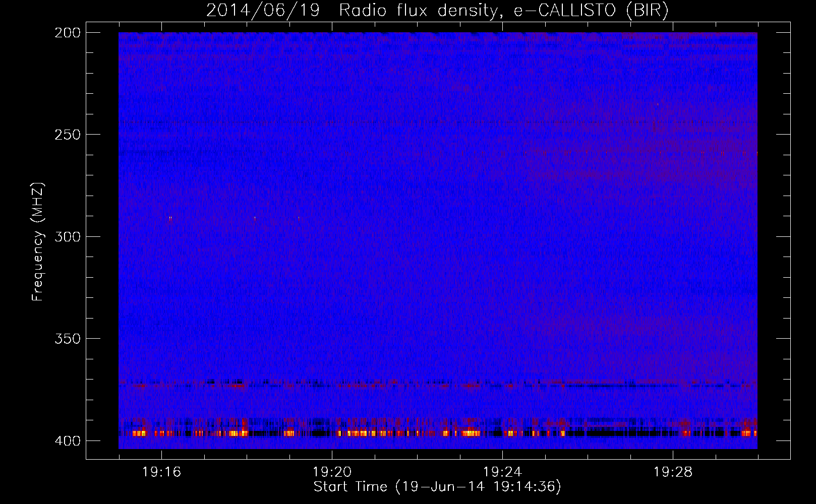Click the 19:20 time tick label
Screen dimensions: 816x504
pos(332,472)
